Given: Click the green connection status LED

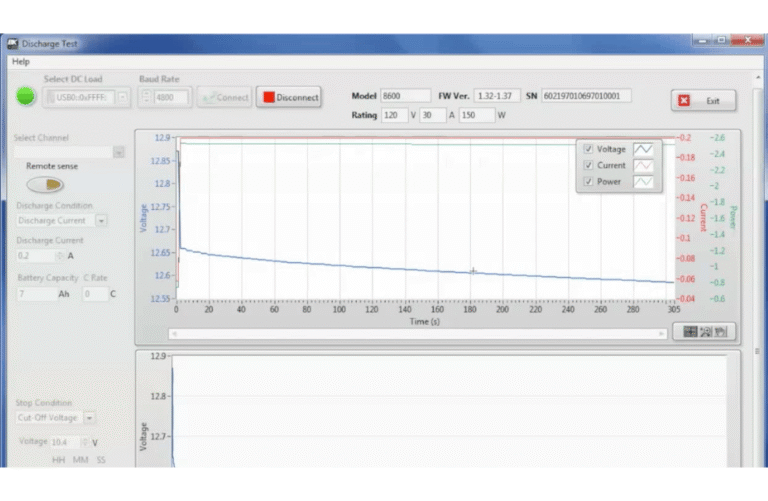Looking at the screenshot, I should (25, 96).
